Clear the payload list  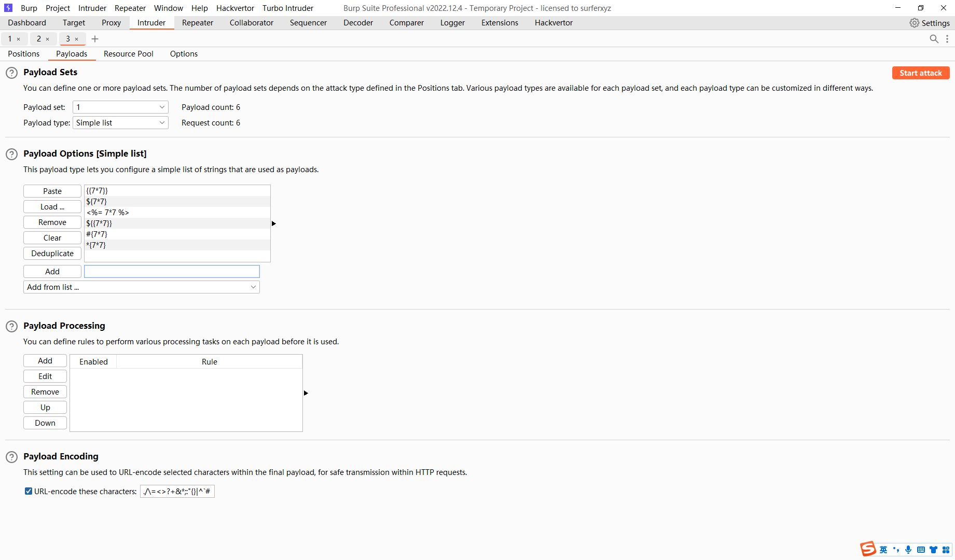click(x=52, y=238)
